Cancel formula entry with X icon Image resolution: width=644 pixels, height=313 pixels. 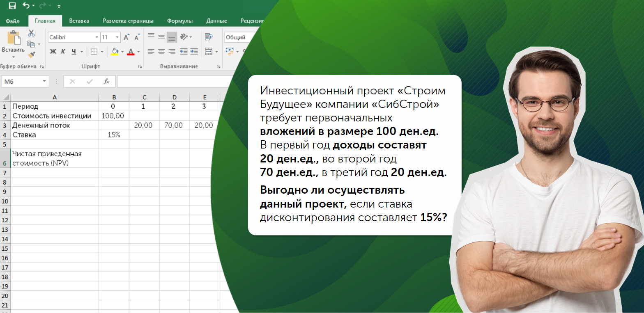point(73,81)
